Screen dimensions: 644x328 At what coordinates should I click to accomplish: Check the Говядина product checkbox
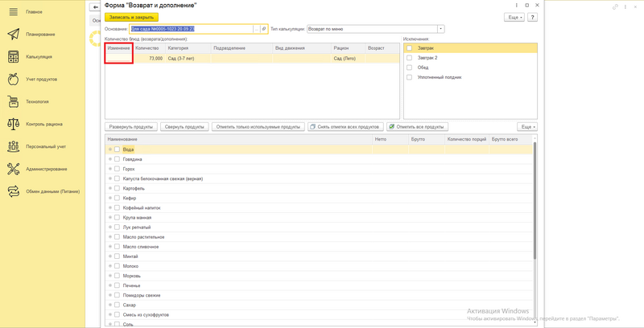point(117,159)
